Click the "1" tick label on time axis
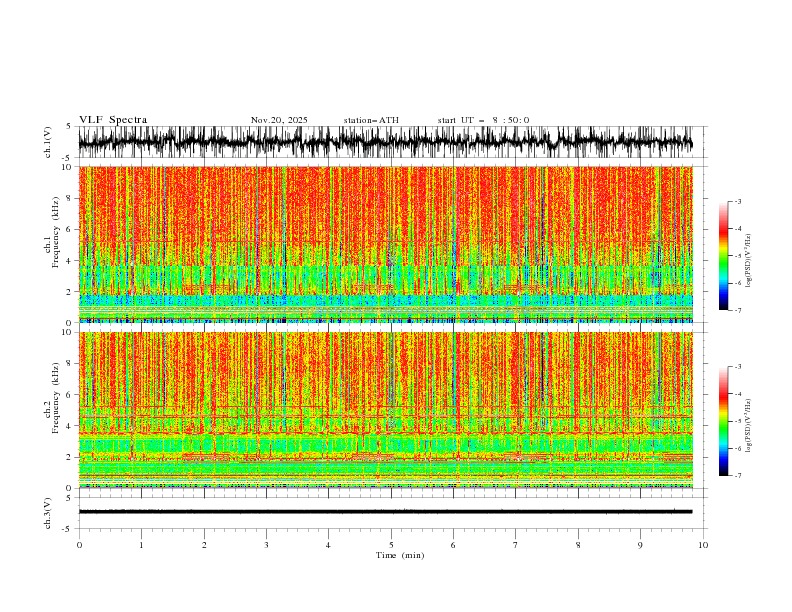The width and height of the screenshot is (792, 612). [x=141, y=545]
